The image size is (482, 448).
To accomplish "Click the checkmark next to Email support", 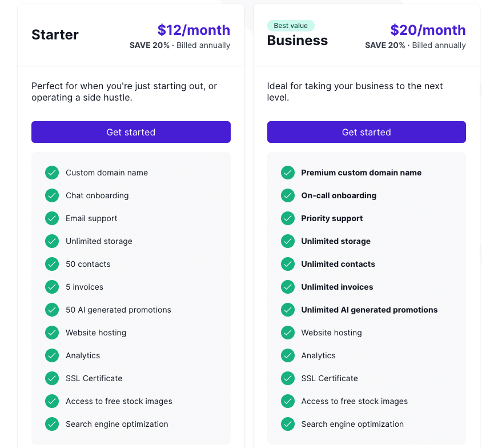I will click(52, 218).
